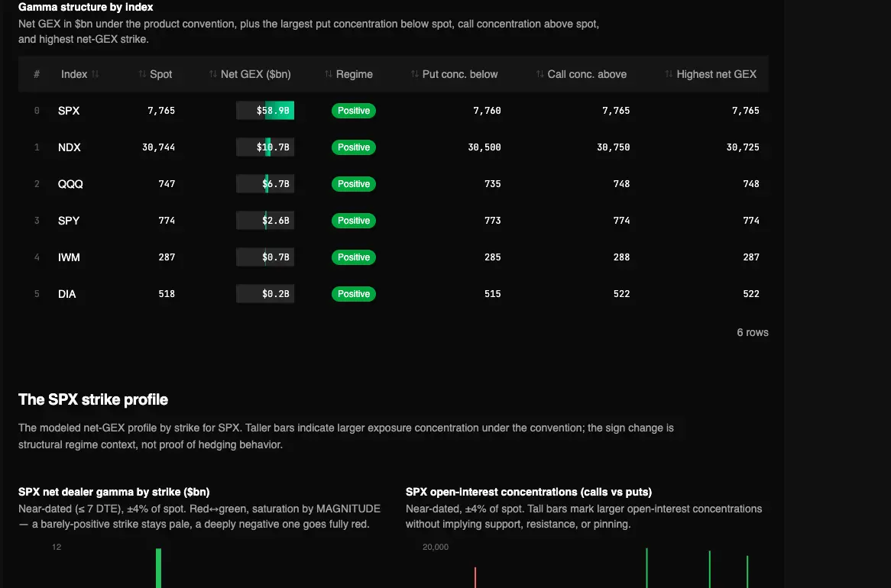Screen dimensions: 891x588
Task: Select the SPX index row label
Action: (69, 111)
